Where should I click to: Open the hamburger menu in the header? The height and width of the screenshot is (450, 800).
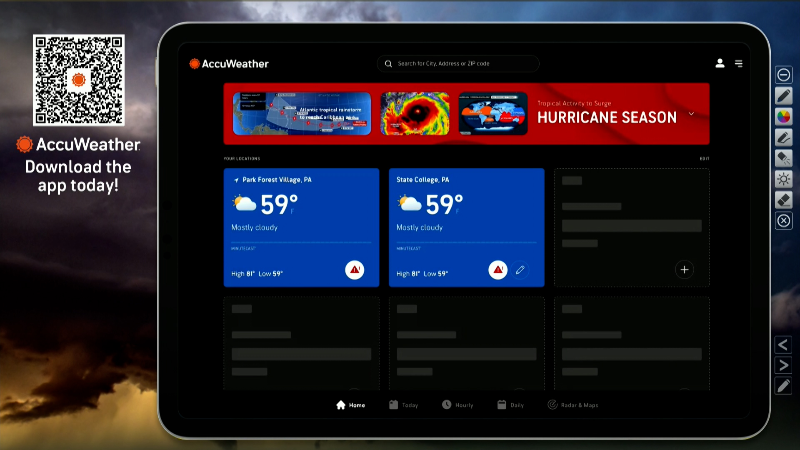click(738, 63)
